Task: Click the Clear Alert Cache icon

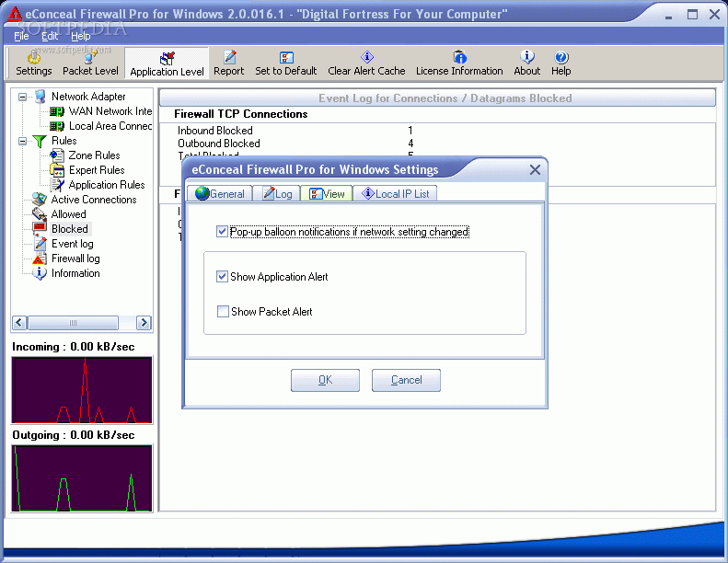Action: pos(367,58)
